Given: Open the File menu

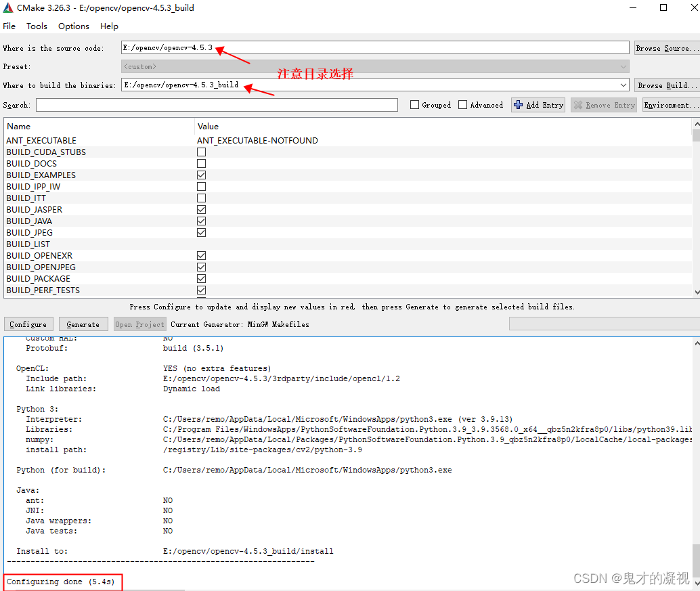Looking at the screenshot, I should (9, 26).
